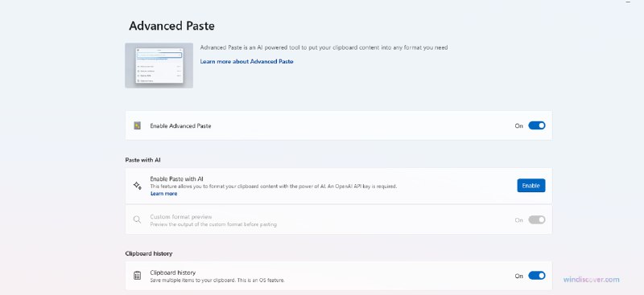Click the Clipboard history section heading
The image size is (644, 295).
tap(149, 253)
